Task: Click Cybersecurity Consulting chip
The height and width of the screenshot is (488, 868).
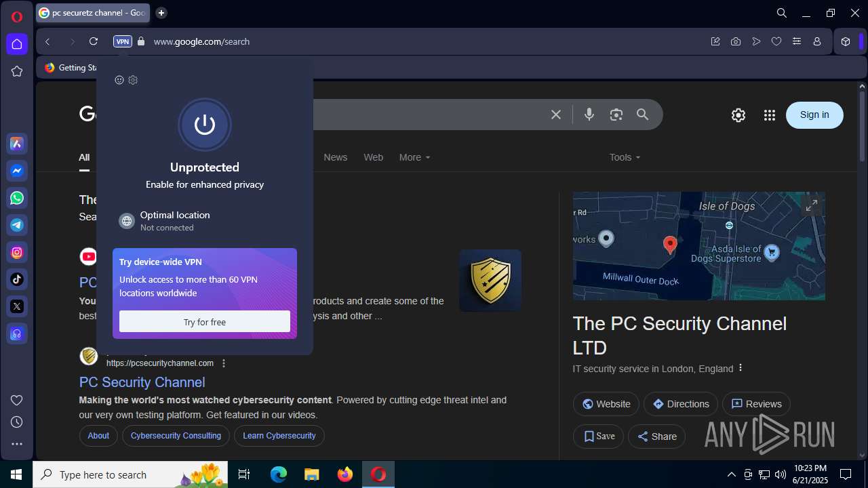Action: (176, 436)
